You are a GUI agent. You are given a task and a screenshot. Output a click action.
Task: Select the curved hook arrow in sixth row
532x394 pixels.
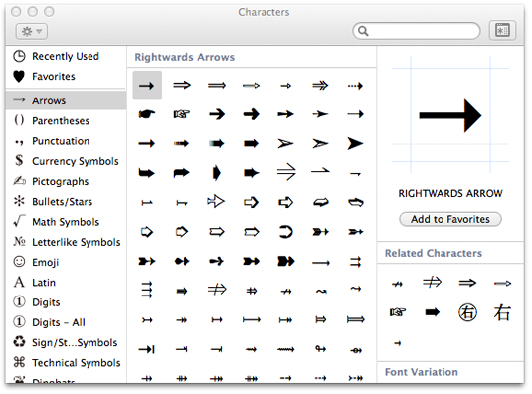click(285, 232)
